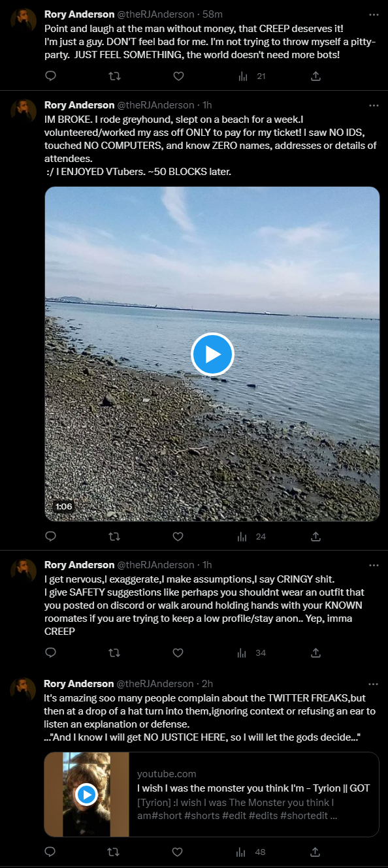Open the 58m timestamp of the first tweet

pyautogui.click(x=212, y=14)
